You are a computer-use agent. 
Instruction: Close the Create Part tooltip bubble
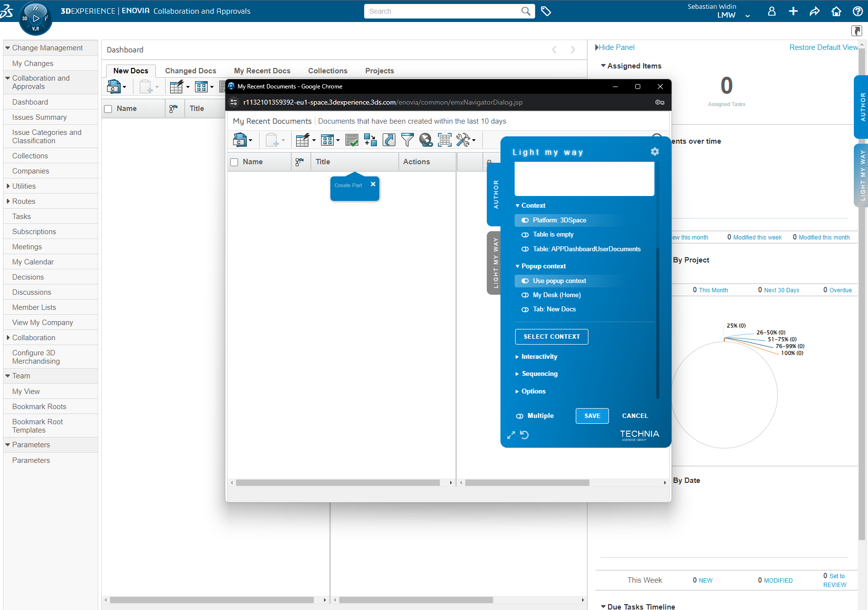pyautogui.click(x=373, y=184)
